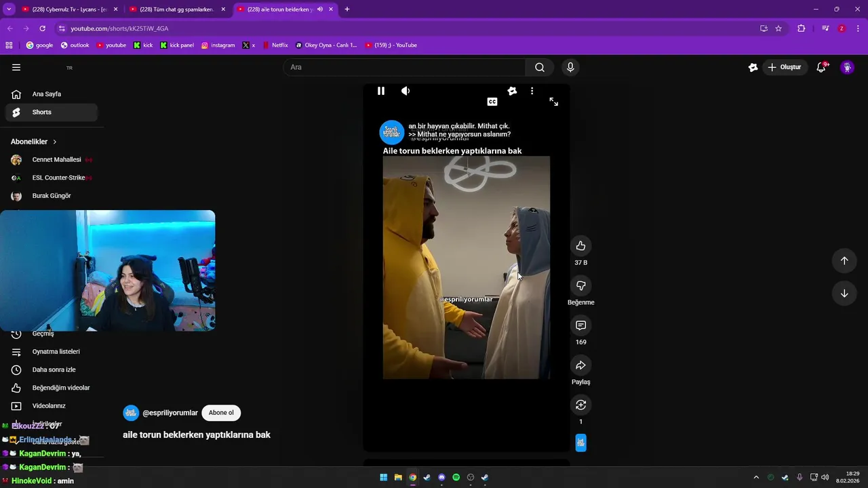Open the kick panel bookmark
Screen dimensions: 868x488
coord(177,45)
